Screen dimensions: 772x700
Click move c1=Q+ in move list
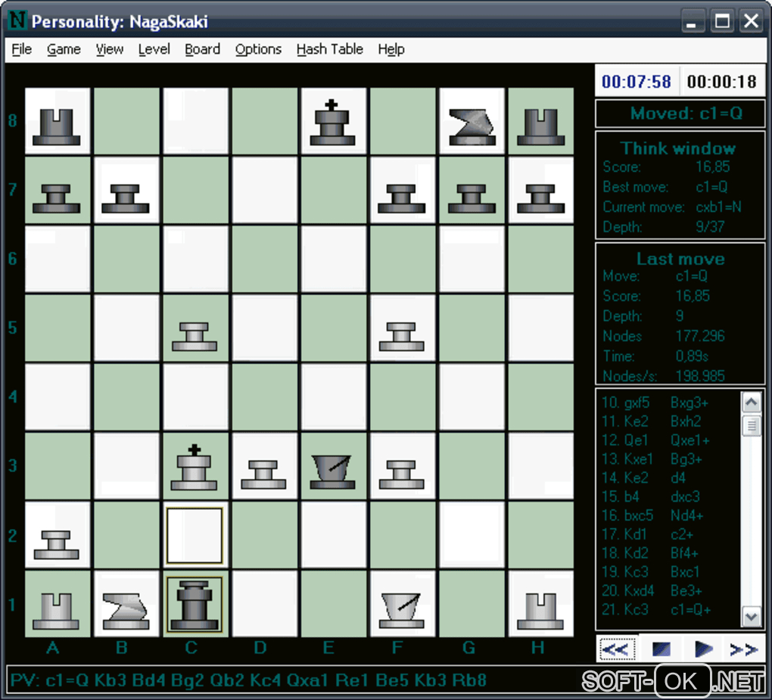point(691,609)
